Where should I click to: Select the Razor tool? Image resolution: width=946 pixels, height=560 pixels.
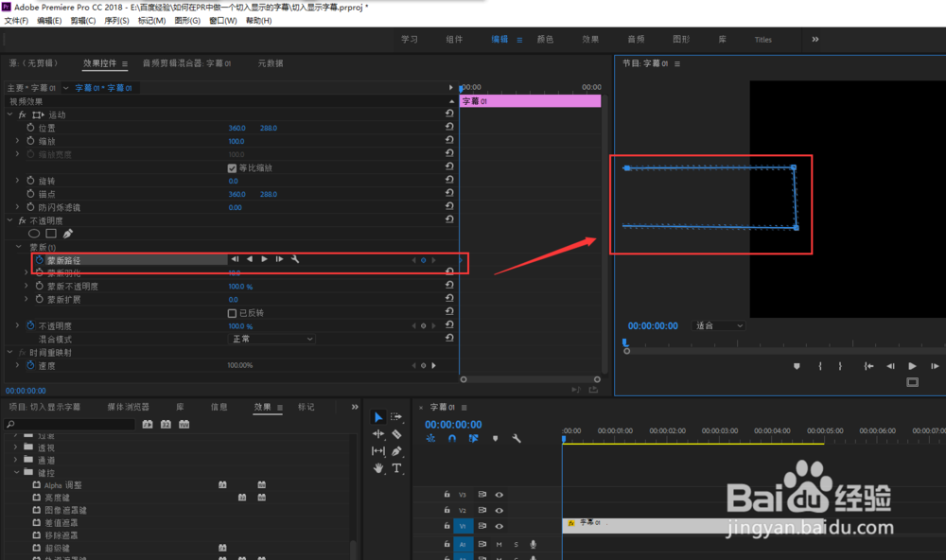click(396, 434)
